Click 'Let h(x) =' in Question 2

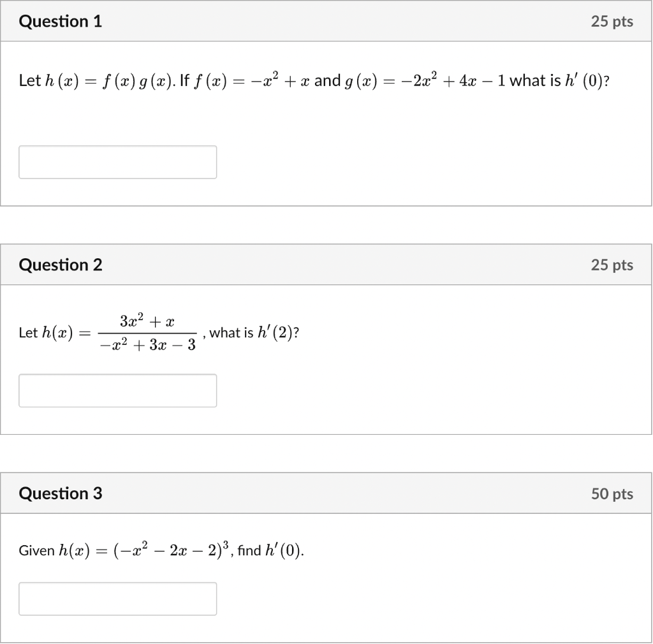[55, 333]
